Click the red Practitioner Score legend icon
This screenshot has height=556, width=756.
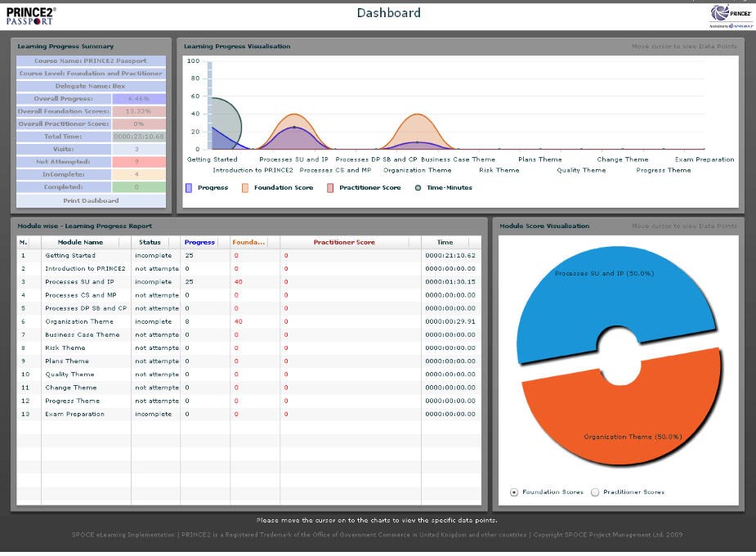(x=330, y=188)
